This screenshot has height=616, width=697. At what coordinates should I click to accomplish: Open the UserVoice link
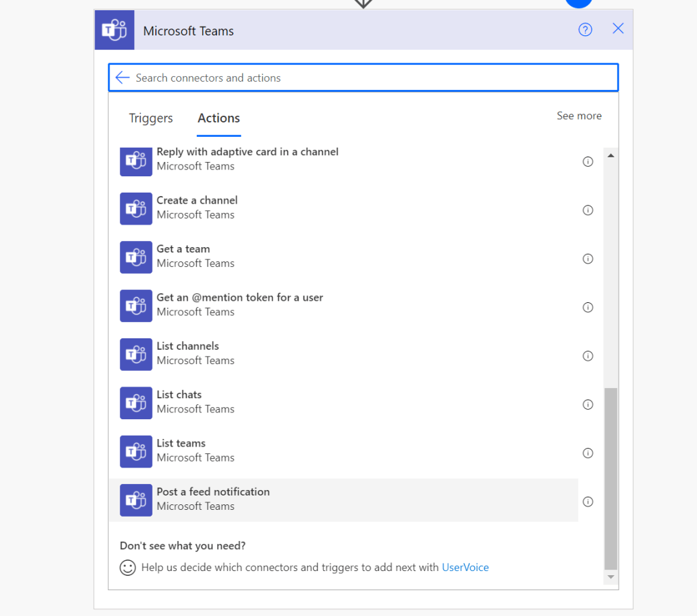(x=465, y=567)
